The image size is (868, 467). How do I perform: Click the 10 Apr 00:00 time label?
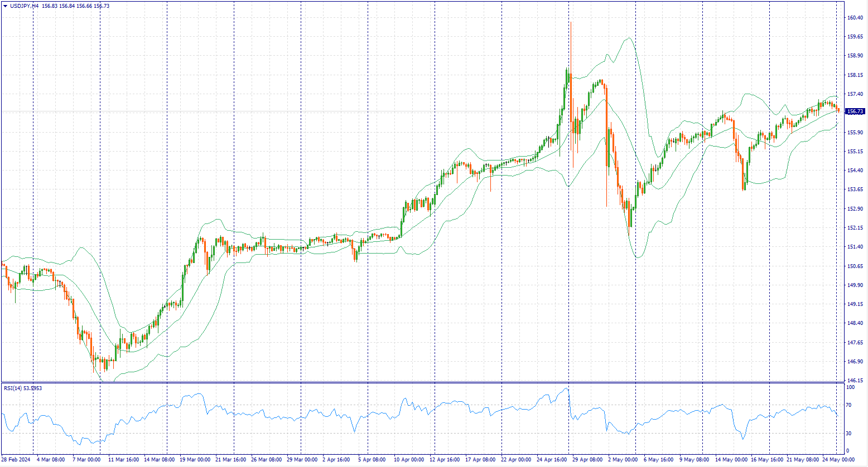tap(409, 460)
